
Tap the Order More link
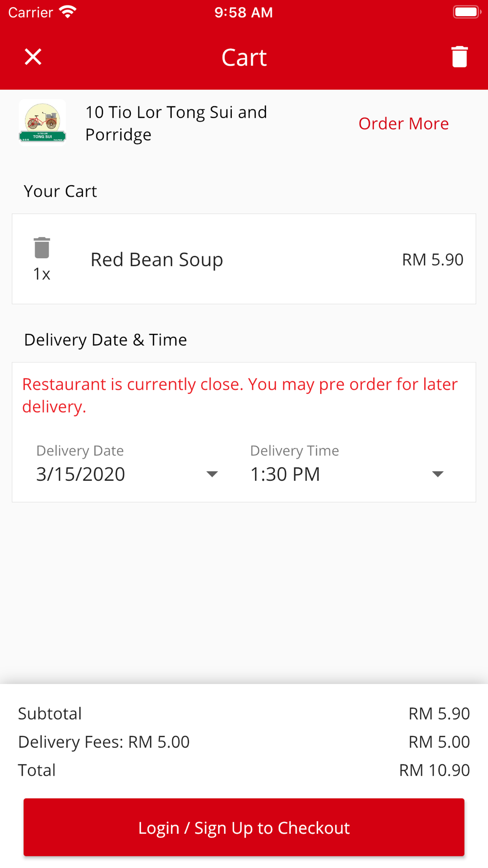(403, 124)
